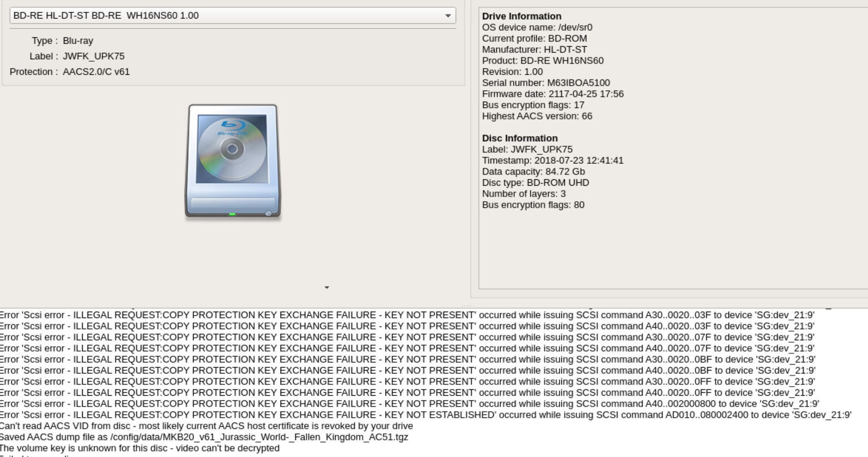Click the Blu-ray disc drive icon

(x=233, y=162)
